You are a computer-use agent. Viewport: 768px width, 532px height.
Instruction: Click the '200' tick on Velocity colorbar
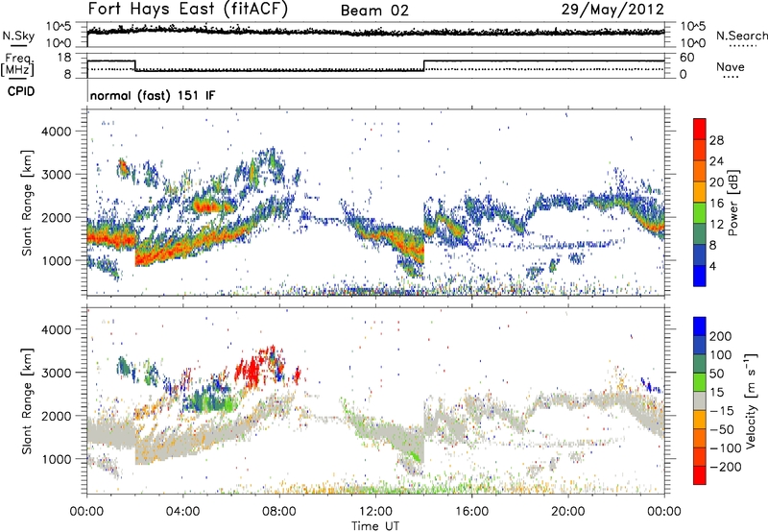coord(721,336)
